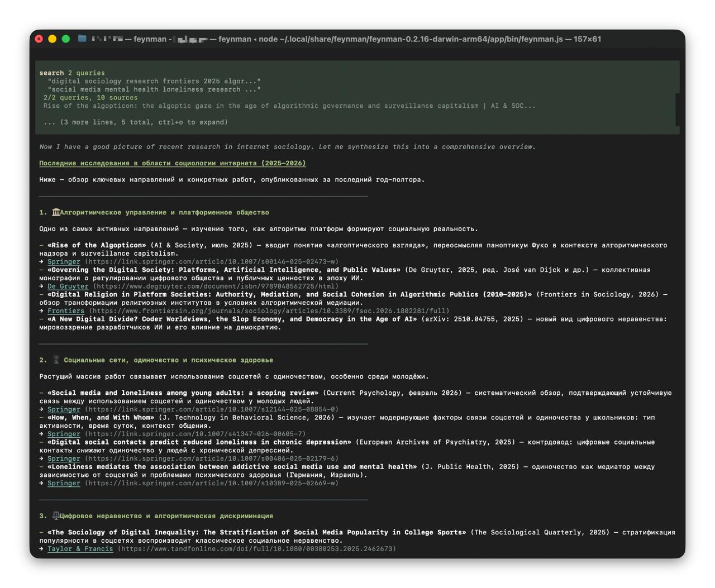The height and width of the screenshot is (588, 715).
Task: Minimize the window using the yellow button
Action: 53,39
